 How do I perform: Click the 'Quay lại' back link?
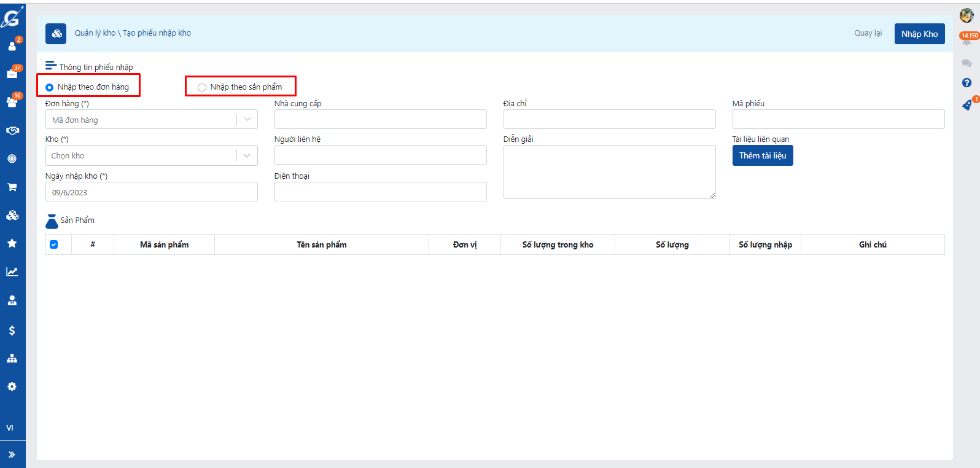[x=868, y=33]
